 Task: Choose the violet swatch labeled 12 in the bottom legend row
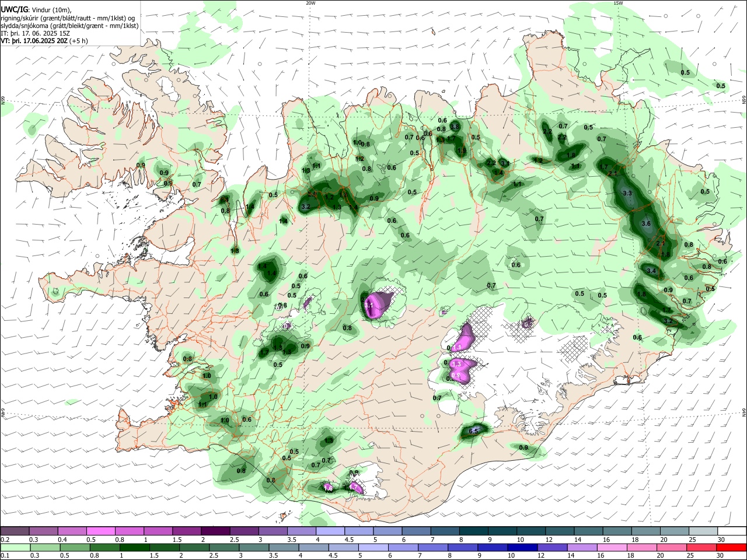tap(551, 547)
